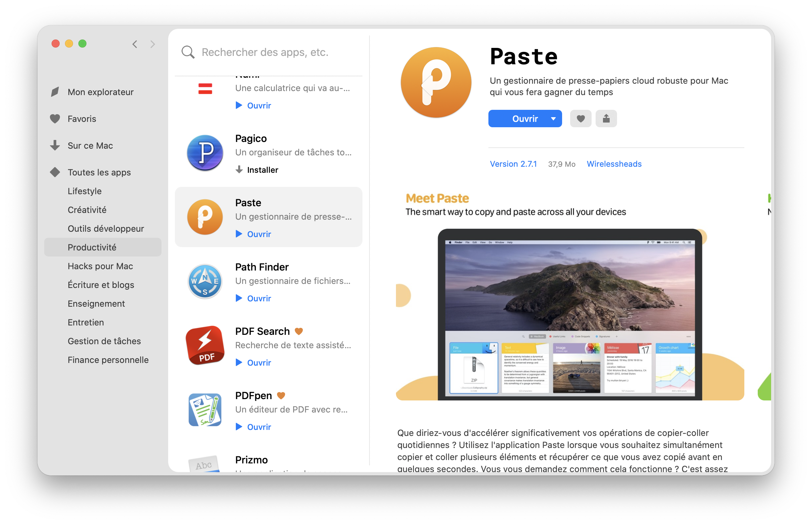Click the PDF Search app icon
This screenshot has height=525, width=812.
205,345
